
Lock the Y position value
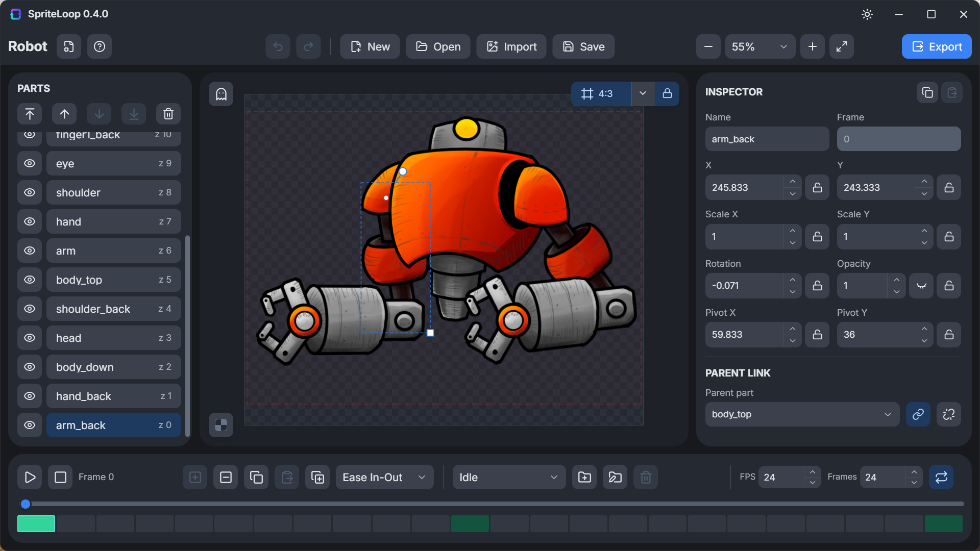[949, 188]
